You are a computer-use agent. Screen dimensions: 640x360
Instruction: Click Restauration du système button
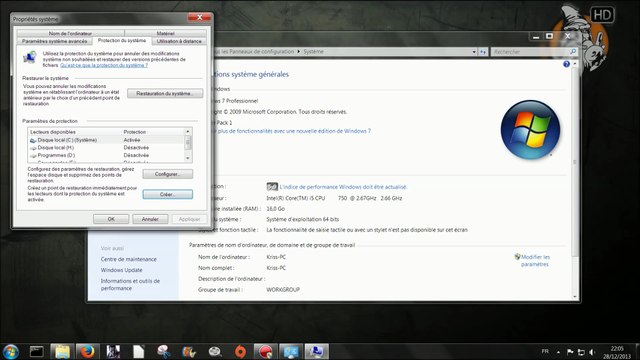165,93
